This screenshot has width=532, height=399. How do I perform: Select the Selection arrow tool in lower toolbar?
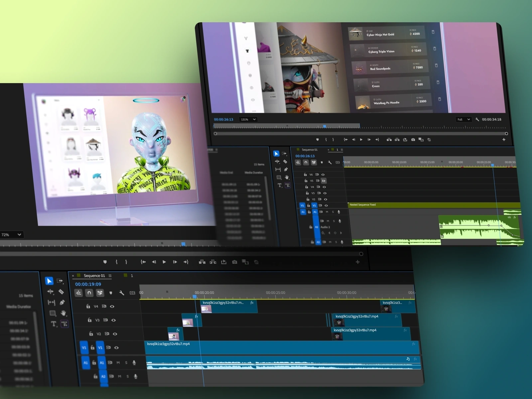click(x=49, y=281)
